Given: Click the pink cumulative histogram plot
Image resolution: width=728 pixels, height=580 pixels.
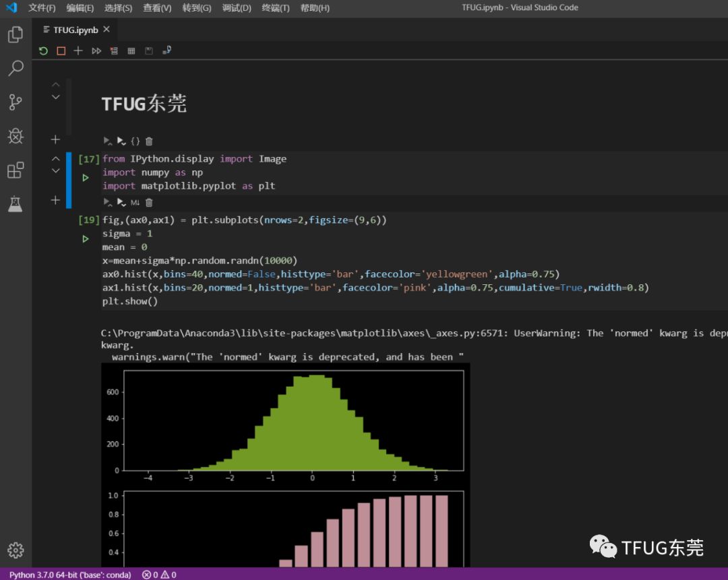Looking at the screenshot, I should 294,529.
